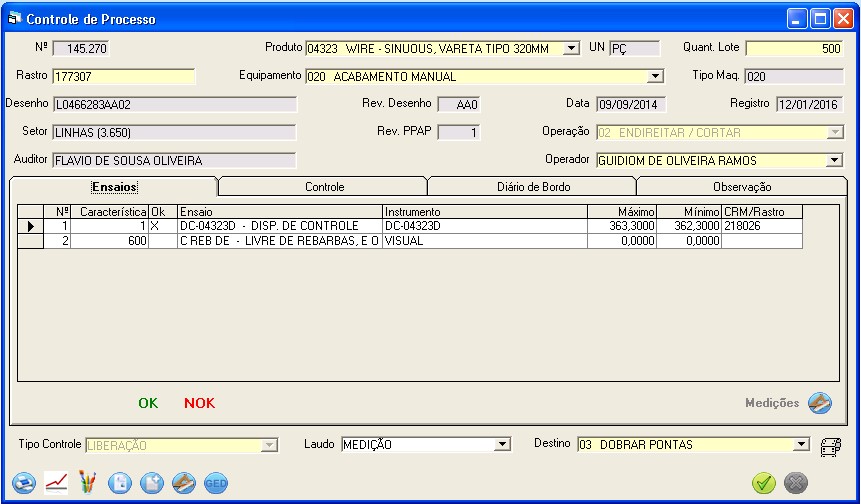
Task: Click the Rastro field 177307
Action: pos(124,76)
